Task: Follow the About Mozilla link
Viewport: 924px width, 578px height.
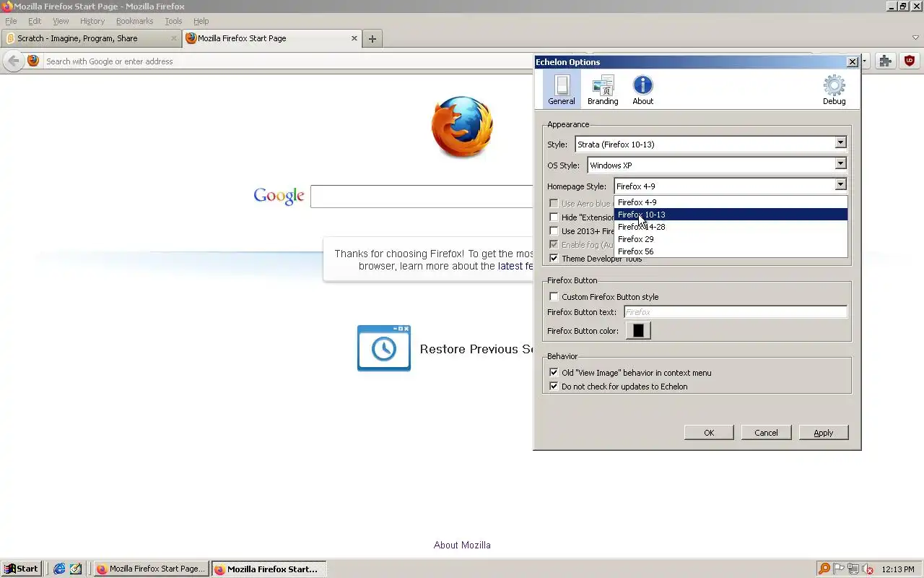Action: point(462,545)
